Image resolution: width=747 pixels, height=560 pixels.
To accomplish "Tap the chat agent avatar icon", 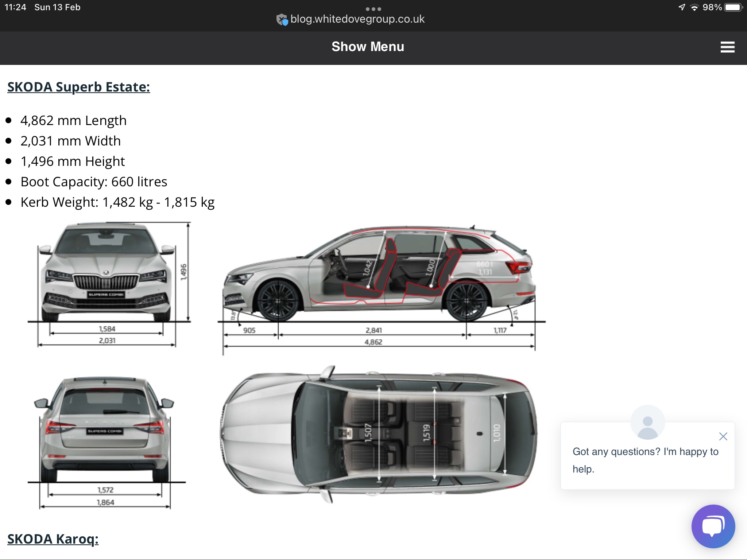I will click(647, 422).
